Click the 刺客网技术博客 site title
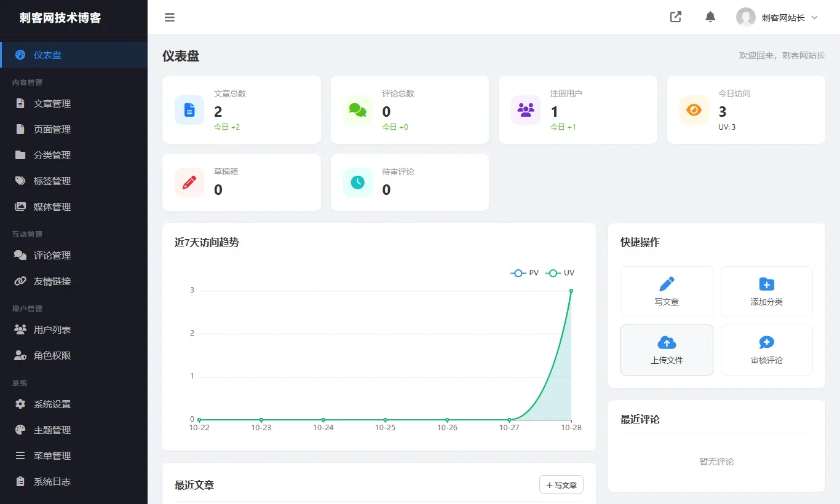The image size is (840, 504). 60,18
